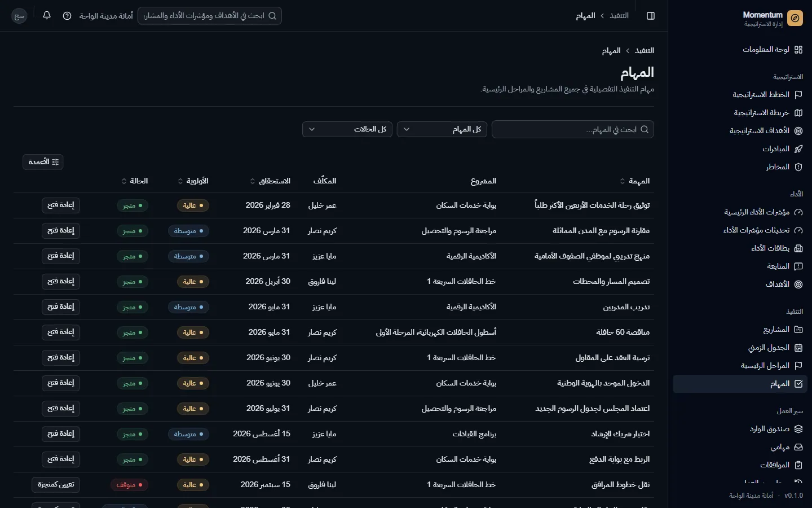Screen dimensions: 812x508
Task: Click the Momentum compass logo
Action: click(795, 18)
